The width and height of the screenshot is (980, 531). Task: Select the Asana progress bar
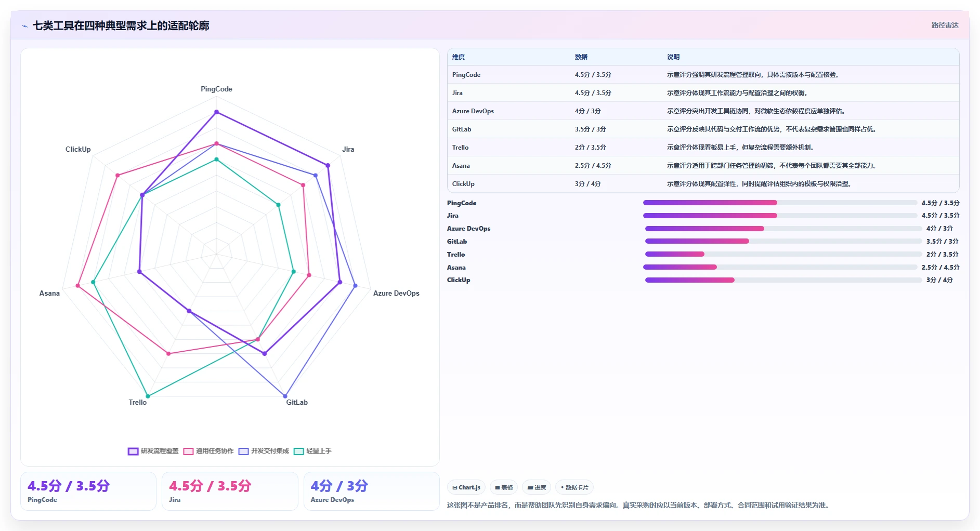(780, 267)
